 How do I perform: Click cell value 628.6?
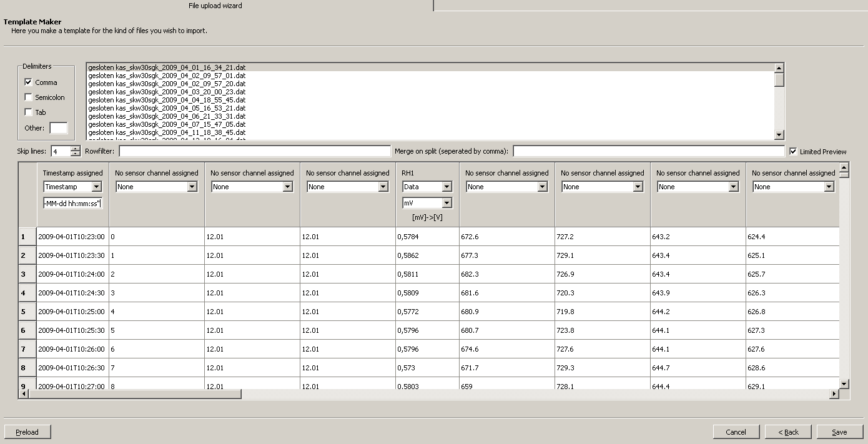(x=792, y=368)
